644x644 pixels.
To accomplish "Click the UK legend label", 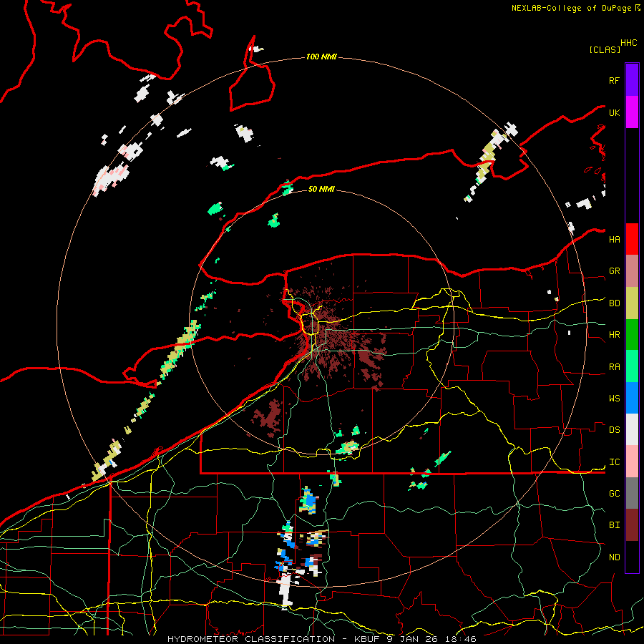I will point(615,112).
